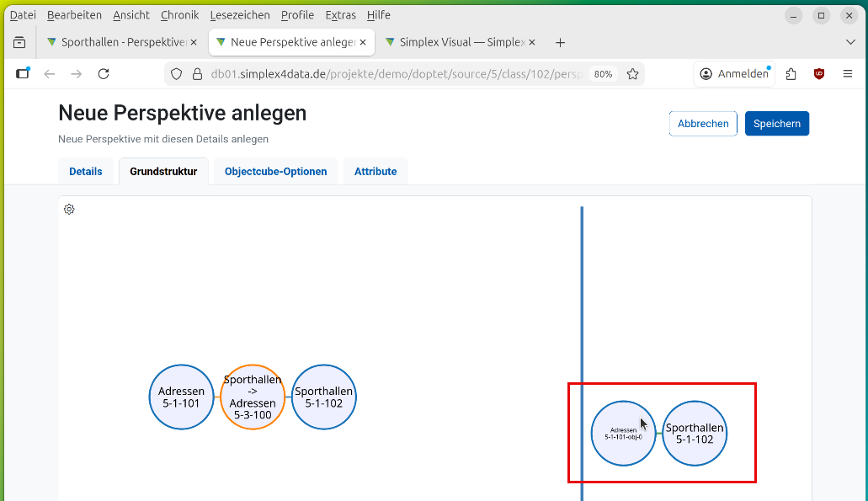Go to the Details tab
This screenshot has height=501, width=868.
[x=86, y=172]
